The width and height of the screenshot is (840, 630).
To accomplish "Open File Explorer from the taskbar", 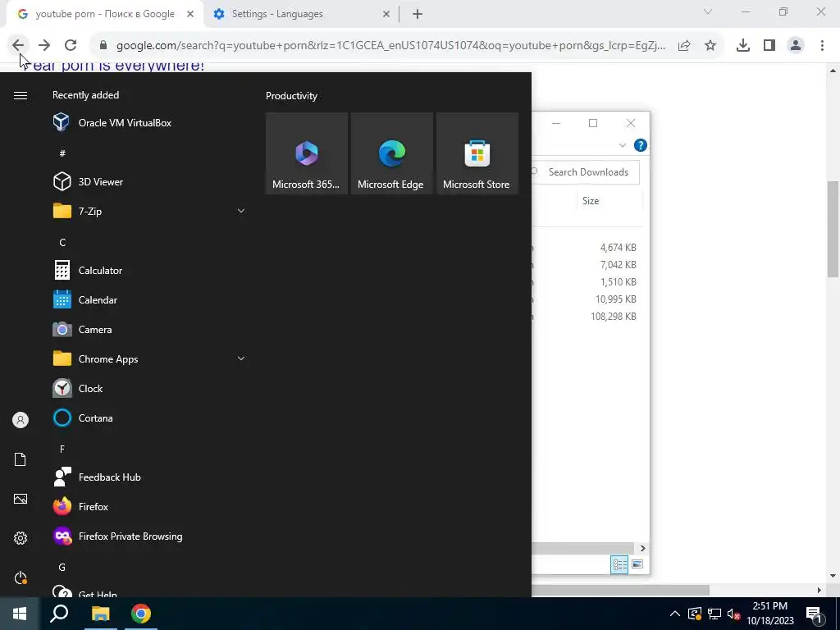I will click(100, 614).
